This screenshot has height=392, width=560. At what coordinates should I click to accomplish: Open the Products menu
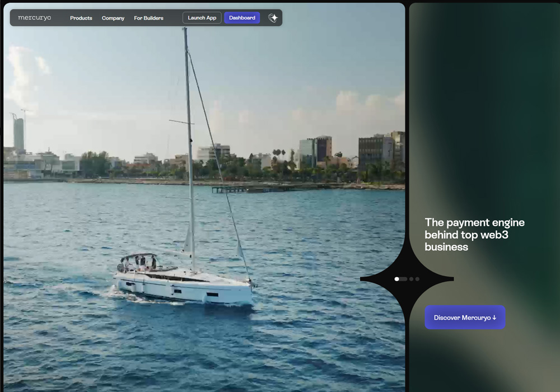[81, 18]
